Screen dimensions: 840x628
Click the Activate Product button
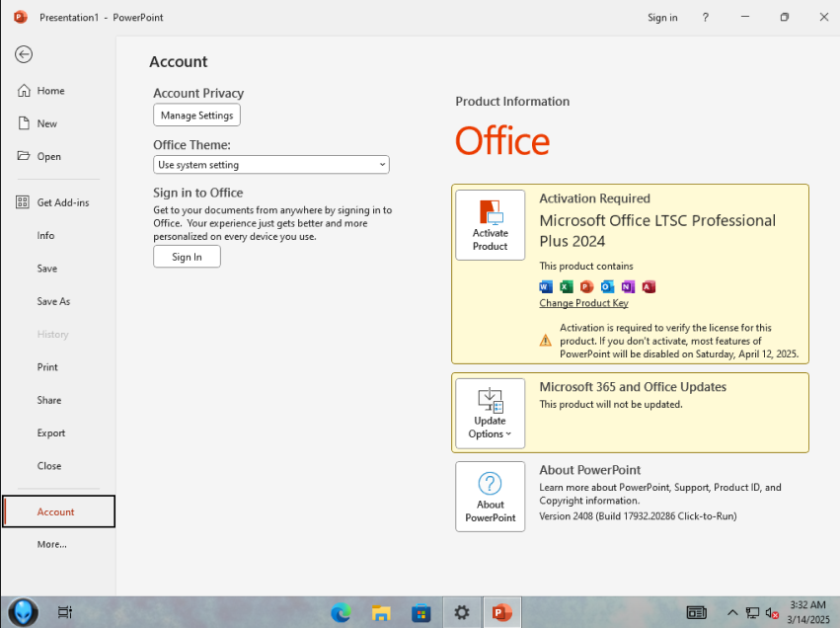pos(491,225)
